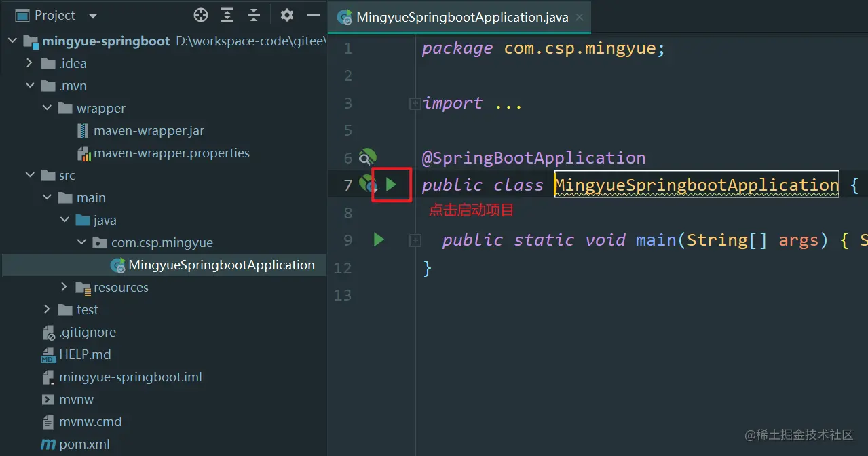The height and width of the screenshot is (456, 868).
Task: Open the Project view dropdown
Action: pos(93,16)
